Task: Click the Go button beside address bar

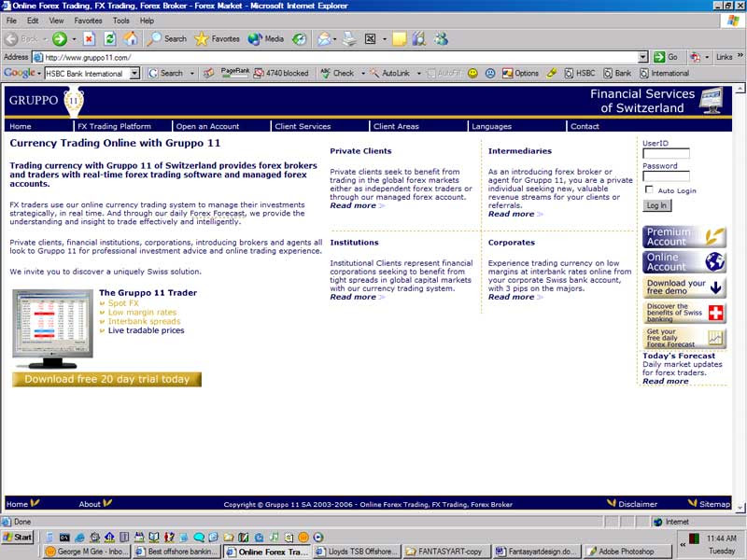Action: 666,57
